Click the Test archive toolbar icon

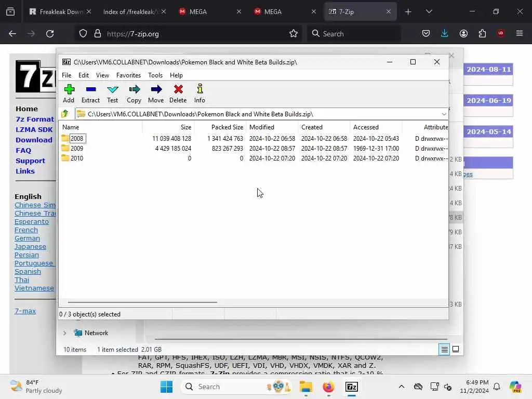[112, 94]
